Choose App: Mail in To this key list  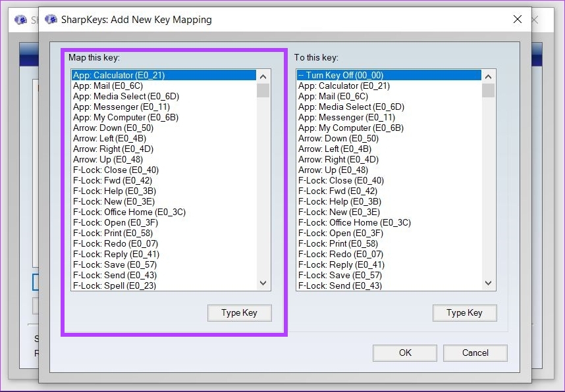click(389, 96)
